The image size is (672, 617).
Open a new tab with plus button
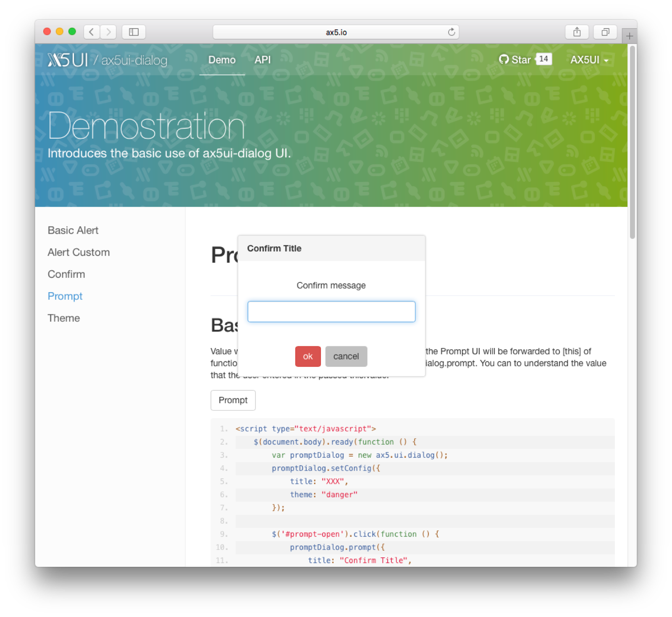point(629,36)
